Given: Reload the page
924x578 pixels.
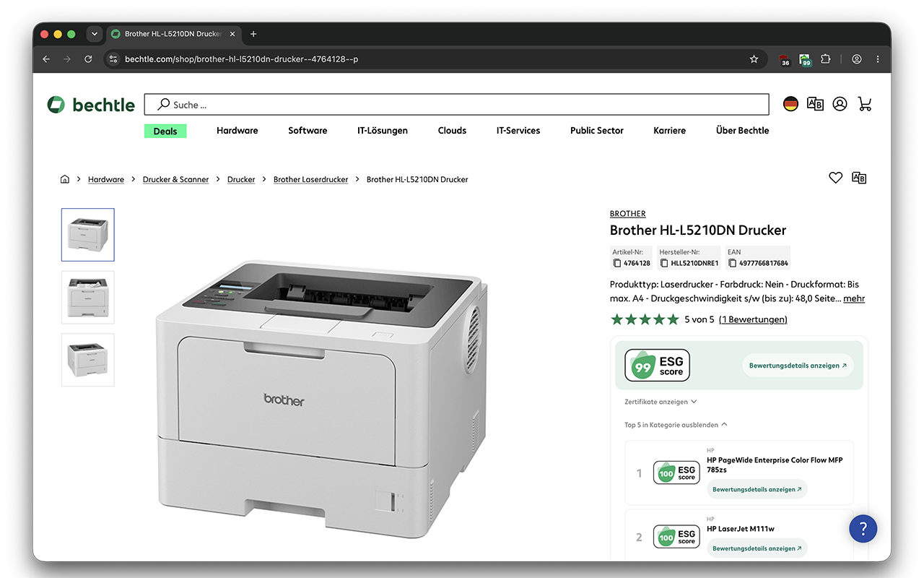Looking at the screenshot, I should pos(88,59).
